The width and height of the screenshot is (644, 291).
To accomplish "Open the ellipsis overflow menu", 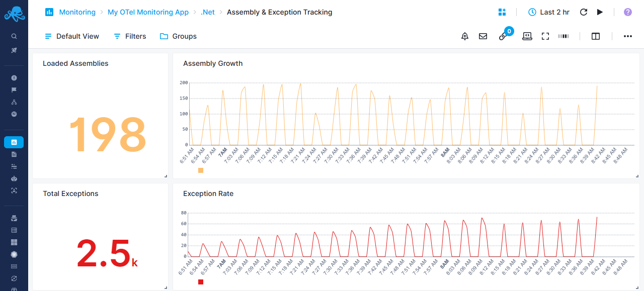I will tap(627, 36).
